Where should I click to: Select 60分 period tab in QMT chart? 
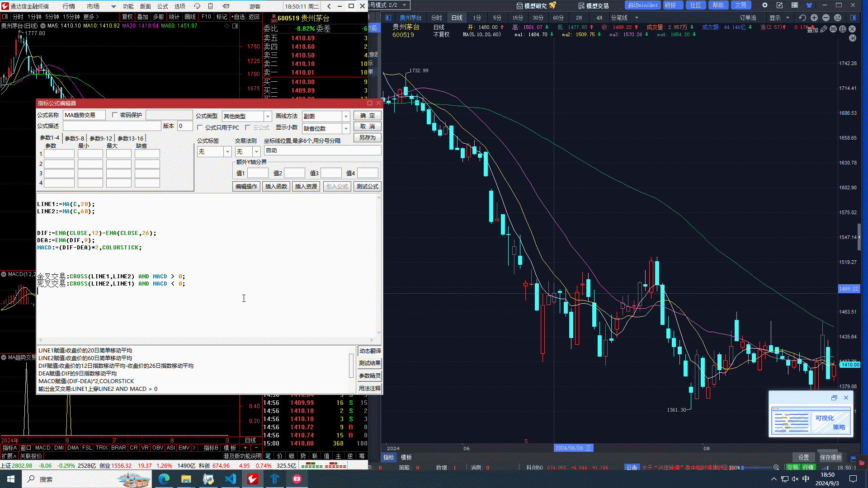point(558,18)
